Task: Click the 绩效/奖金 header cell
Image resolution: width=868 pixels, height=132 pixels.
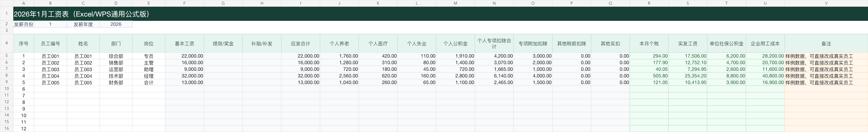Action: [x=223, y=43]
